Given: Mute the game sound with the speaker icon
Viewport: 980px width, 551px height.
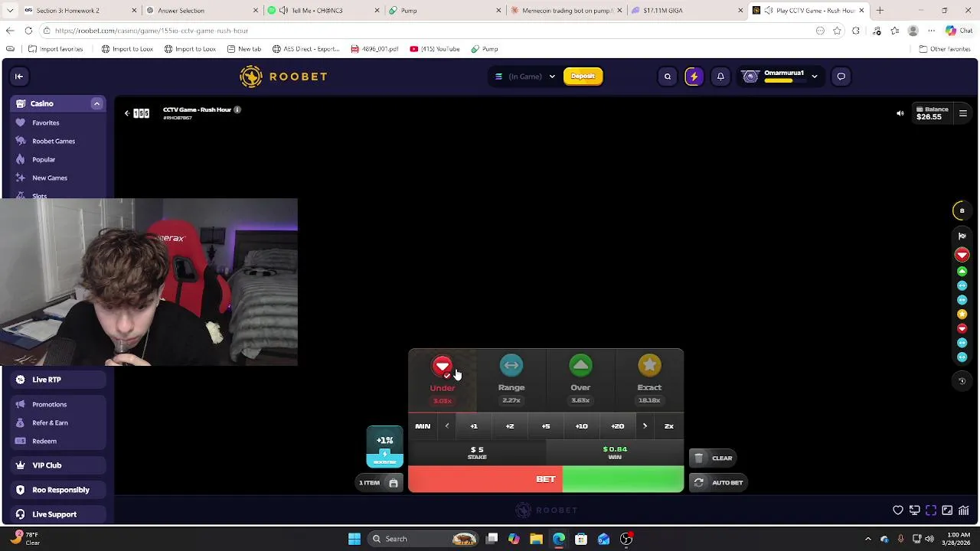Looking at the screenshot, I should point(900,113).
